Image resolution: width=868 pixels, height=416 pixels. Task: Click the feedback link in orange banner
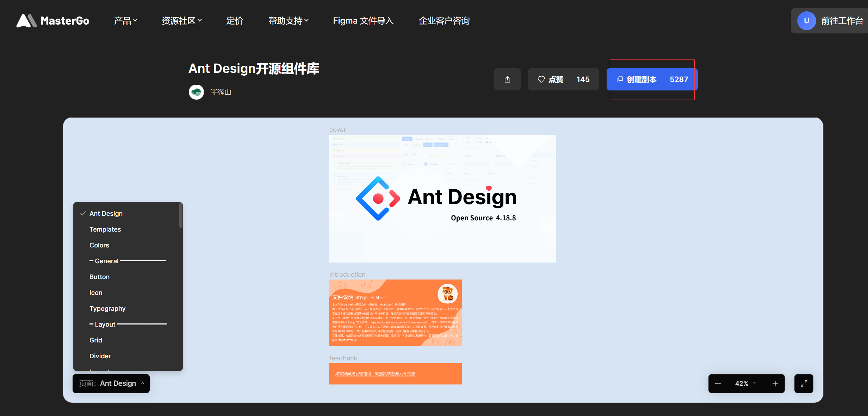coord(375,374)
